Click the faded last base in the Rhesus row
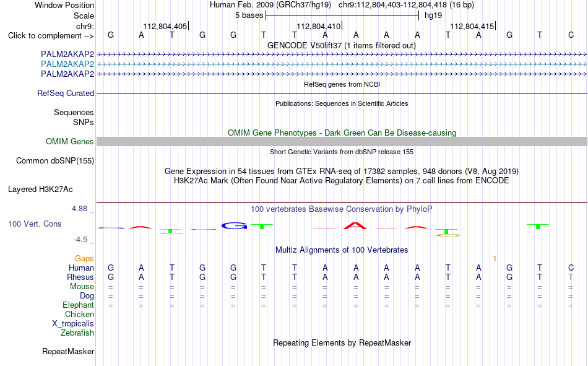This screenshot has width=588, height=366. coord(571,277)
